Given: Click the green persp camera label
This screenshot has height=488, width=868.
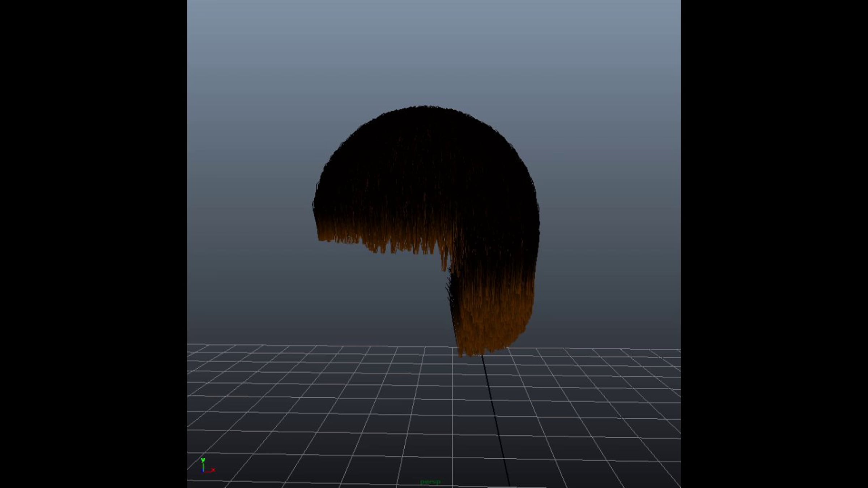Looking at the screenshot, I should click(x=430, y=482).
